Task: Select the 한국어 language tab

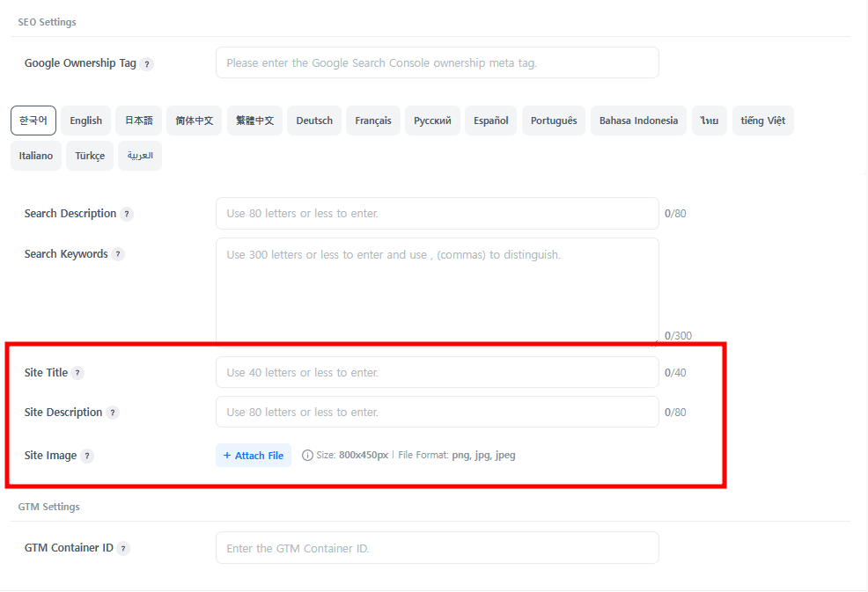Action: click(x=33, y=121)
